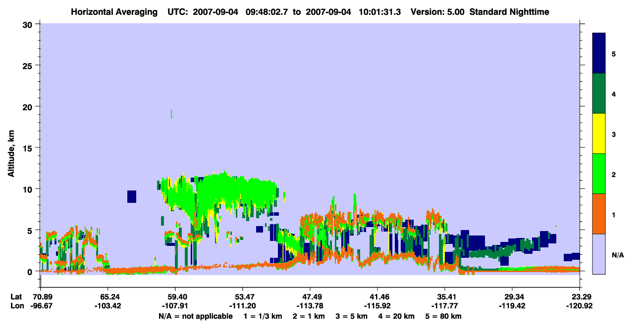This screenshot has height=330, width=644.
Task: Click the small green streak near 19 km altitude
Action: click(x=171, y=114)
